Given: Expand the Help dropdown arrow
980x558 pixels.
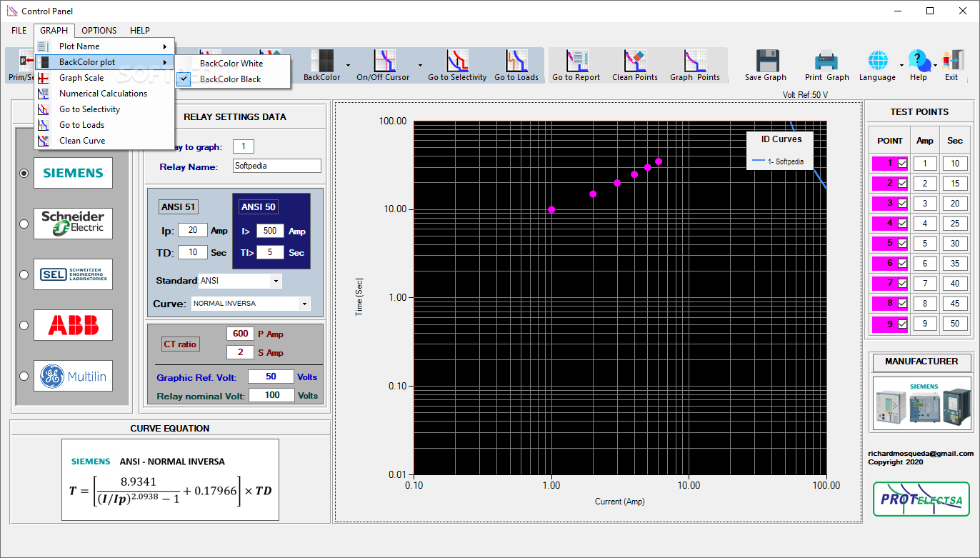Looking at the screenshot, I should pos(936,64).
